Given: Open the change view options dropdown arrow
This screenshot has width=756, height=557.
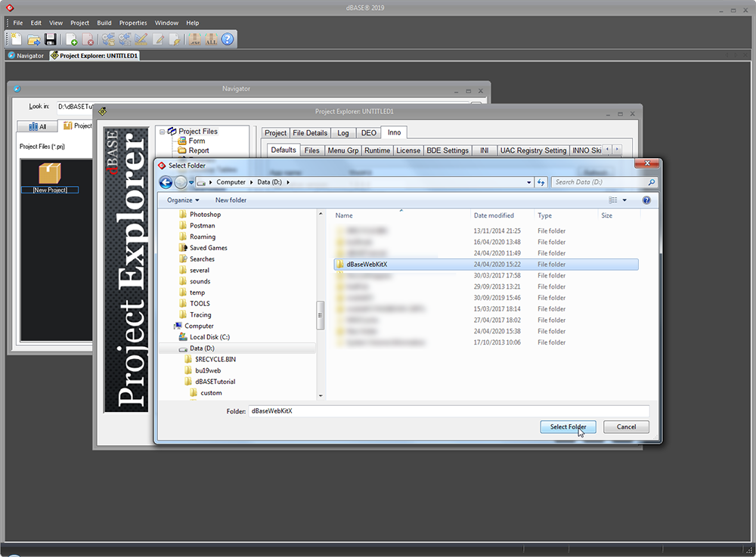Looking at the screenshot, I should tap(624, 200).
